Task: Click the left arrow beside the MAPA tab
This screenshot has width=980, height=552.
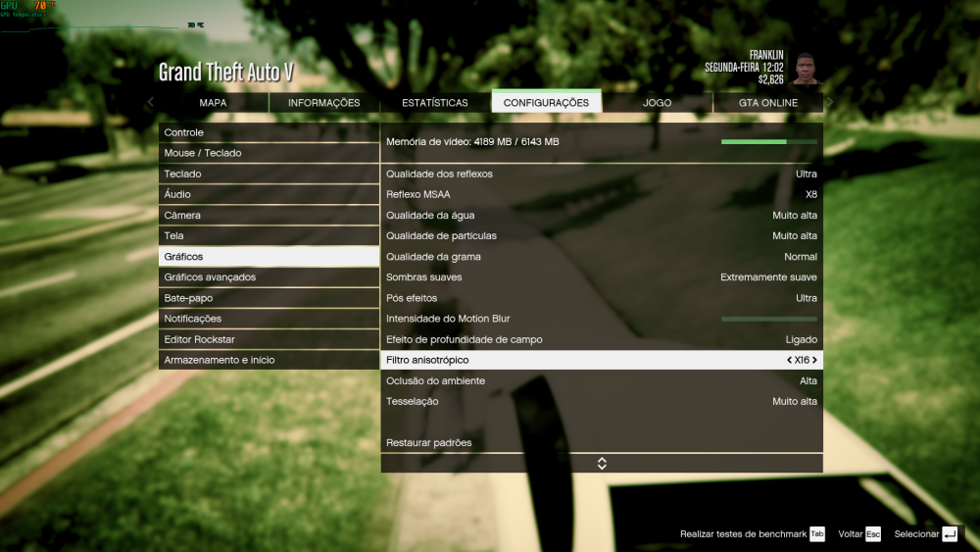Action: pos(151,102)
